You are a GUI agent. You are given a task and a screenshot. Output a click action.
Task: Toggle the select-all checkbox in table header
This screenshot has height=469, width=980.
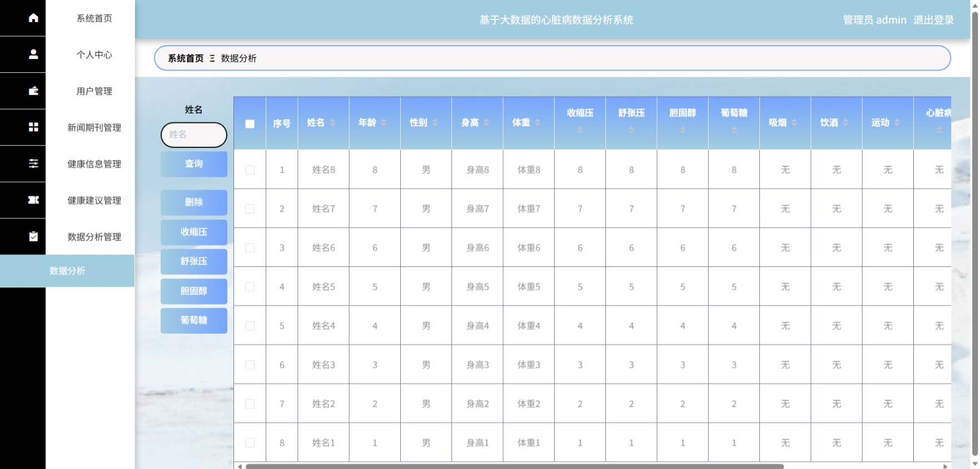250,124
